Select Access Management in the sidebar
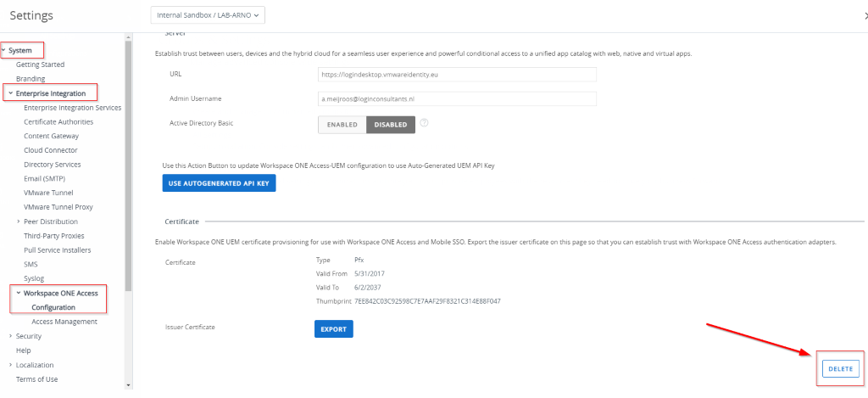Image resolution: width=868 pixels, height=398 pixels. [x=64, y=322]
